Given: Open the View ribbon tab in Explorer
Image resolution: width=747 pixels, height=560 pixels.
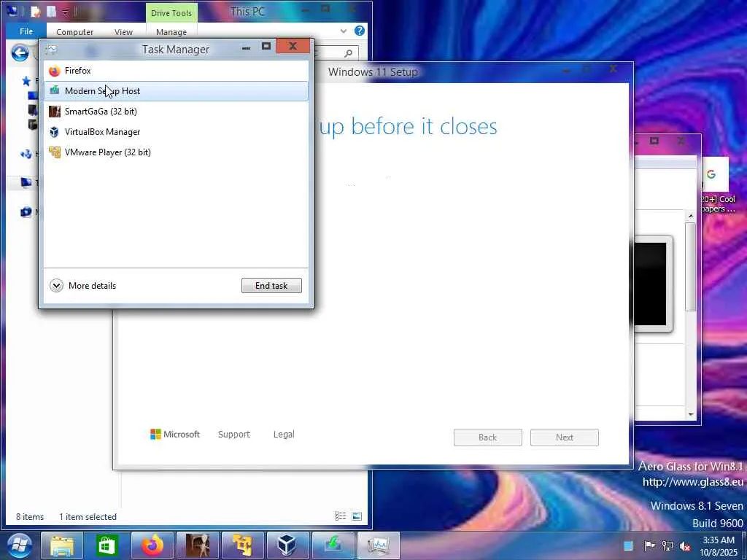Looking at the screenshot, I should tap(123, 32).
